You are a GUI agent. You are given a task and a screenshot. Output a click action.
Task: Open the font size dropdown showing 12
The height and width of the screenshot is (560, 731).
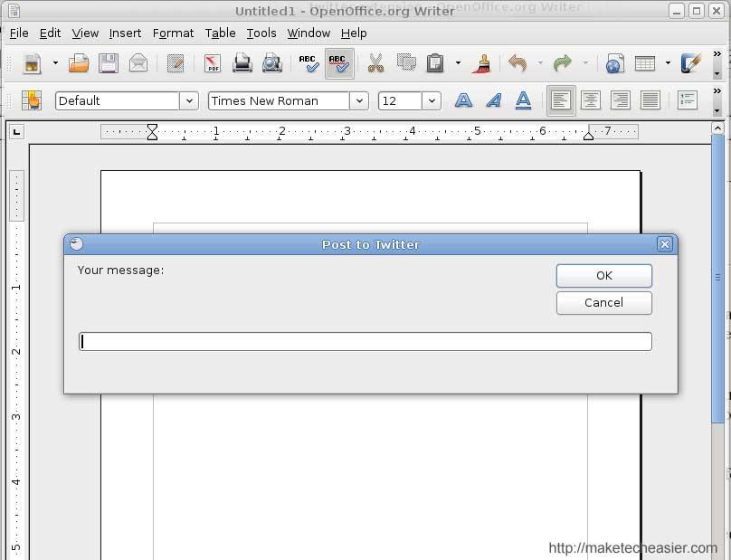pyautogui.click(x=432, y=100)
